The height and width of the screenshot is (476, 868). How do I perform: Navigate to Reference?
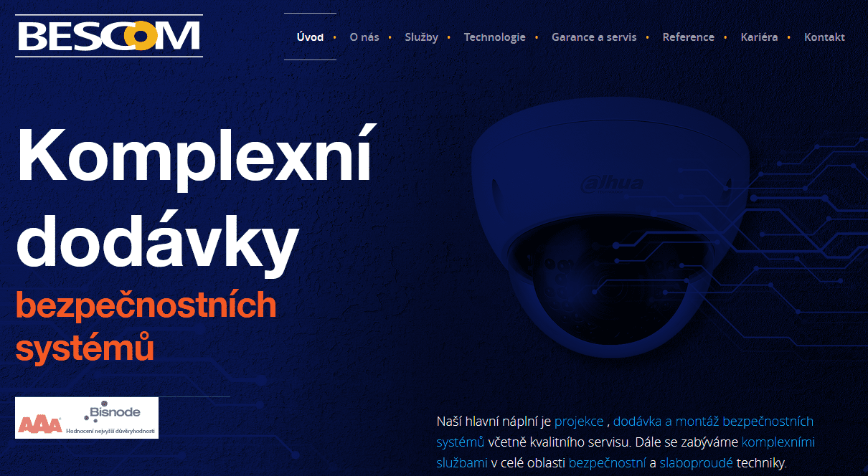688,37
